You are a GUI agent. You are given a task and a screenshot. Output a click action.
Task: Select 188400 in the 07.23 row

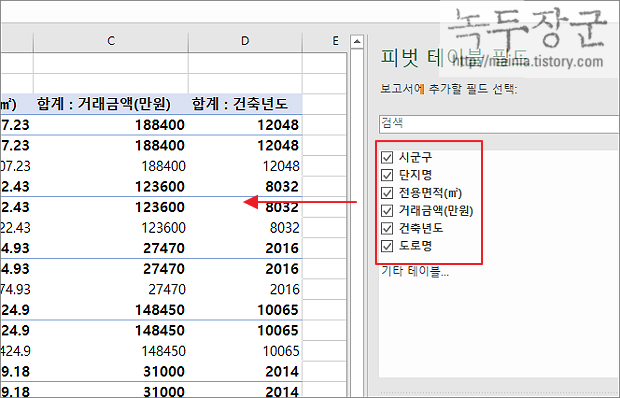click(111, 166)
